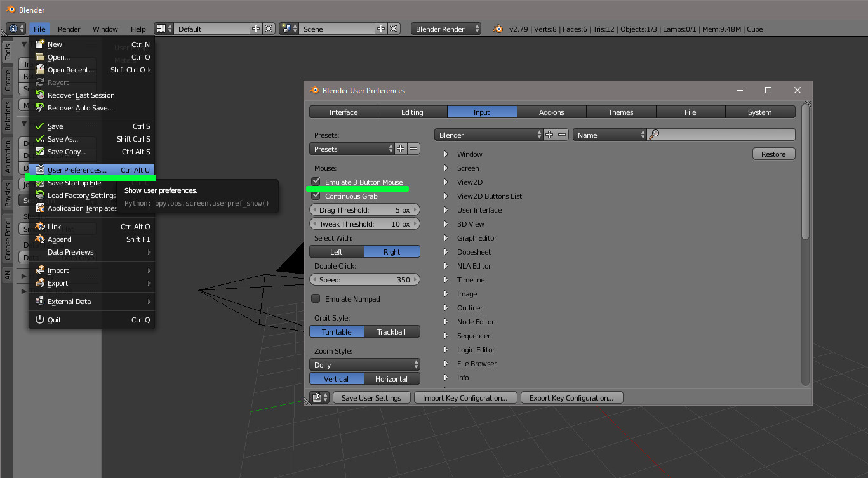
Task: Choose Turntable orbit style
Action: (x=337, y=332)
